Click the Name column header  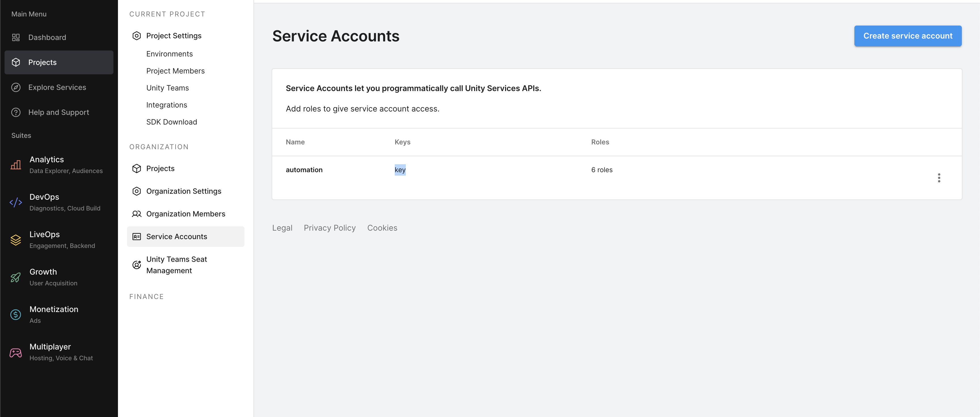(295, 142)
